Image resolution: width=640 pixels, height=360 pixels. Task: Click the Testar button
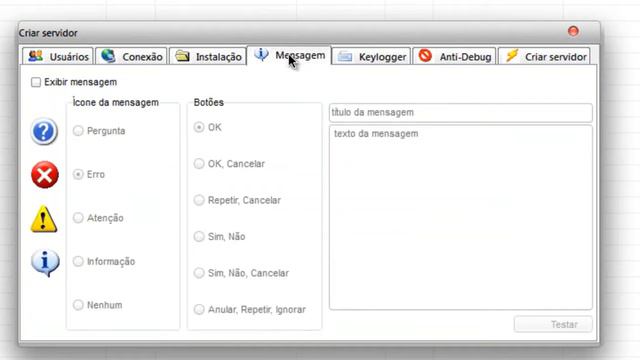(553, 324)
